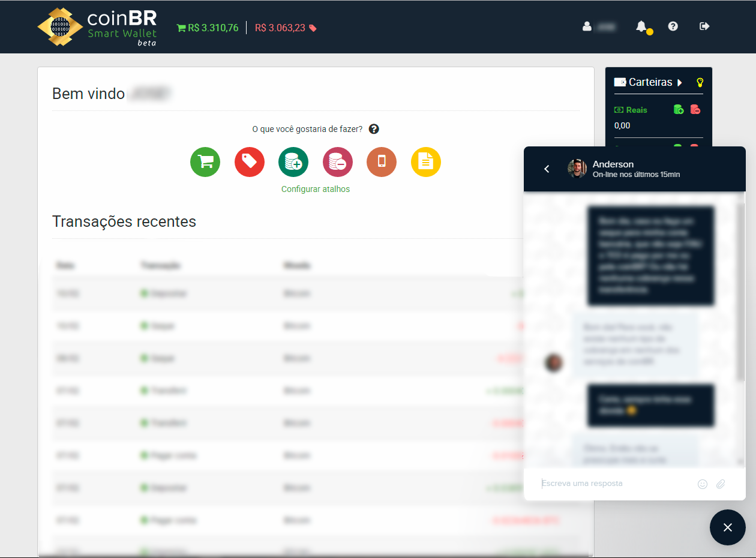Viewport: 756px width, 558px height.
Task: Click the coinBR Smart Wallet logo
Action: coord(97,27)
